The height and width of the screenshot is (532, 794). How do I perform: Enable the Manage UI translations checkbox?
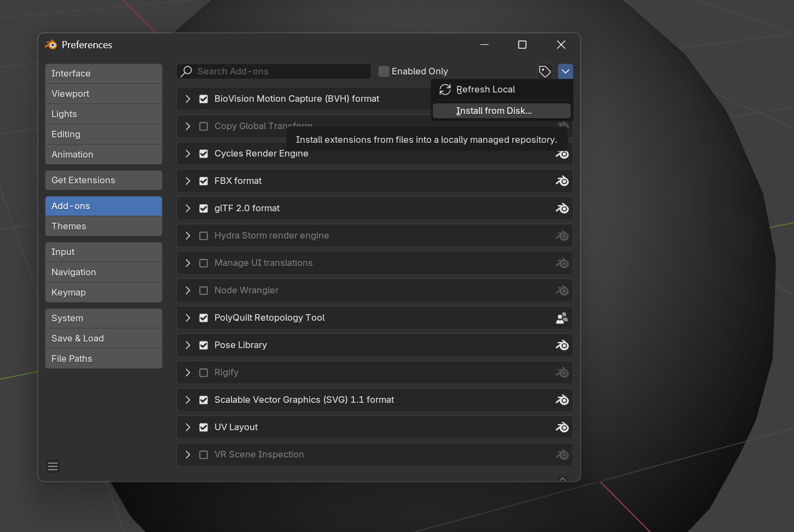[204, 263]
